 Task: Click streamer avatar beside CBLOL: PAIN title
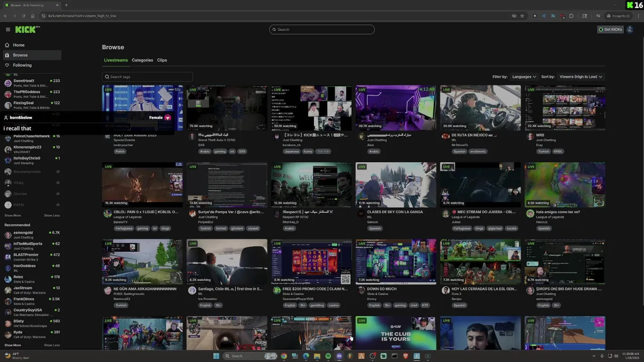(108, 214)
